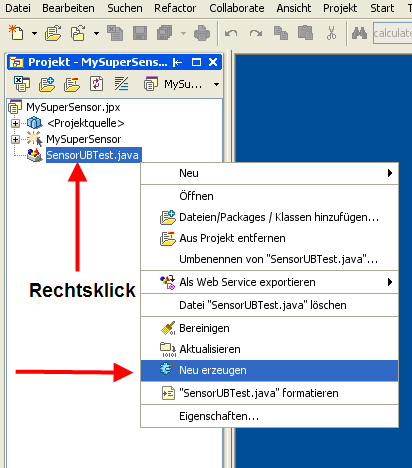Click the binoculars Search icon
This screenshot has height=468, width=412.
coord(359,33)
